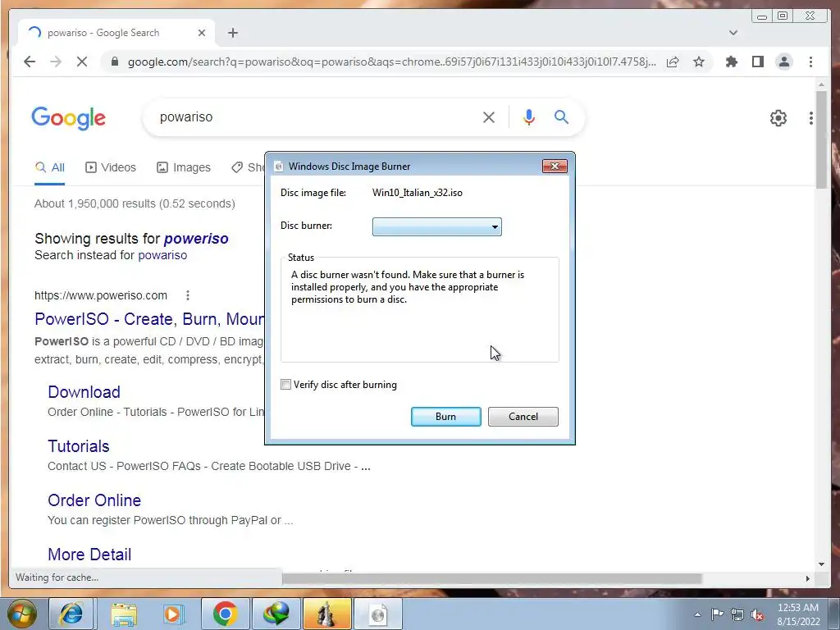The width and height of the screenshot is (840, 630).
Task: Open the Order Online sitelink
Action: (x=94, y=500)
